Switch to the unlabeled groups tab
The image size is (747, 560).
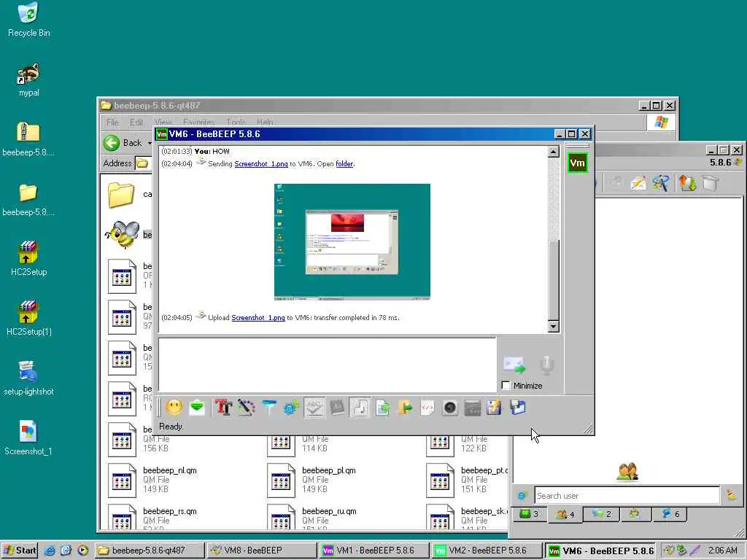click(635, 514)
